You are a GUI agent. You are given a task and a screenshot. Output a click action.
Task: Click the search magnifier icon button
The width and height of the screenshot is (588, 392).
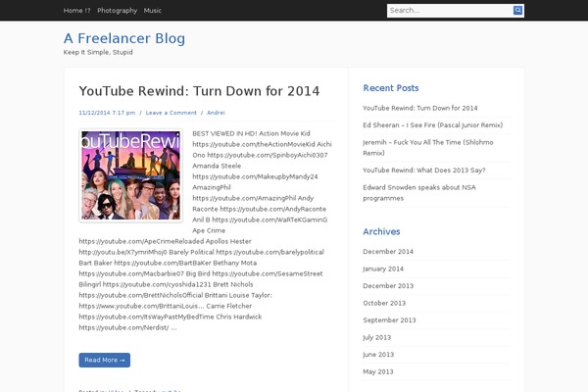[x=517, y=11]
